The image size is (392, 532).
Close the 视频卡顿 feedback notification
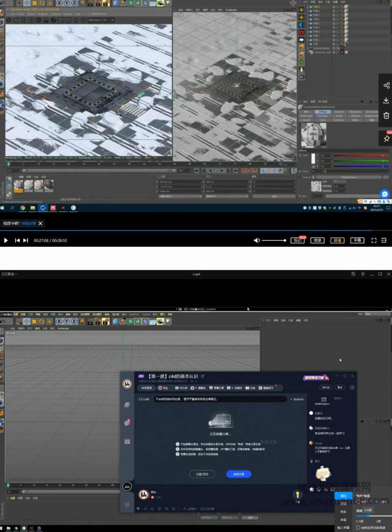(41, 223)
